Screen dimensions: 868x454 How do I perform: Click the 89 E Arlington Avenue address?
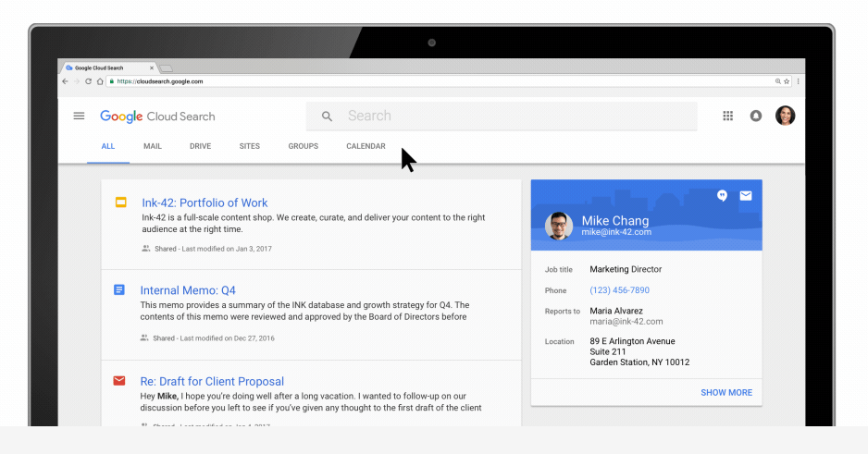tap(632, 341)
